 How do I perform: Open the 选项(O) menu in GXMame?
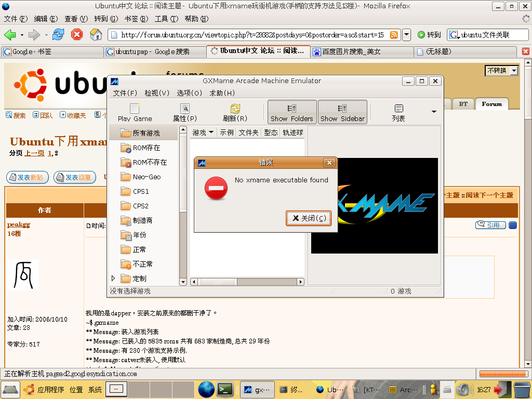click(189, 93)
